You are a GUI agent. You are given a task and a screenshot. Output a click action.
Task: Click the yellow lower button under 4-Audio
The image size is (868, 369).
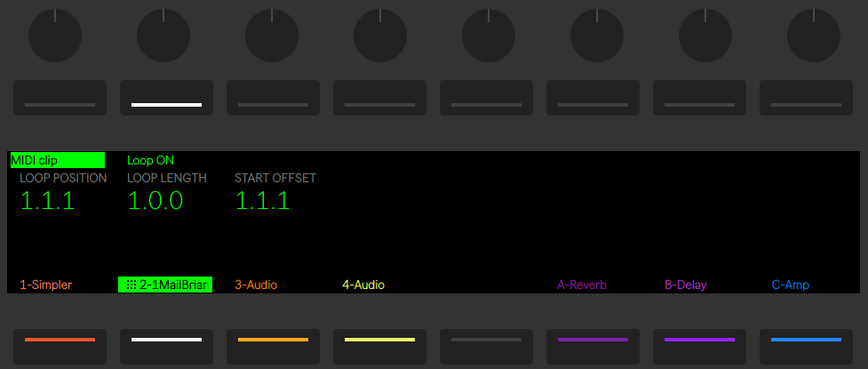379,346
